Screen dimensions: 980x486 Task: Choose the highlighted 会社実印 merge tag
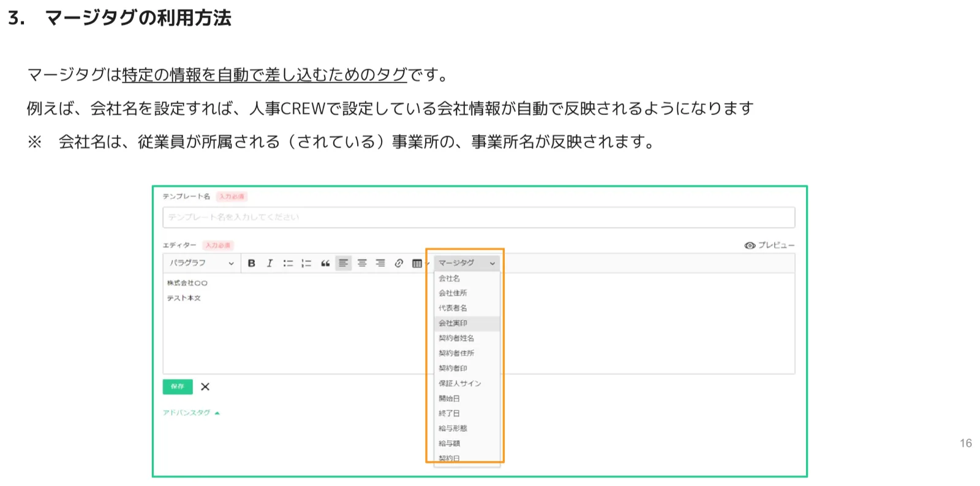tap(467, 323)
